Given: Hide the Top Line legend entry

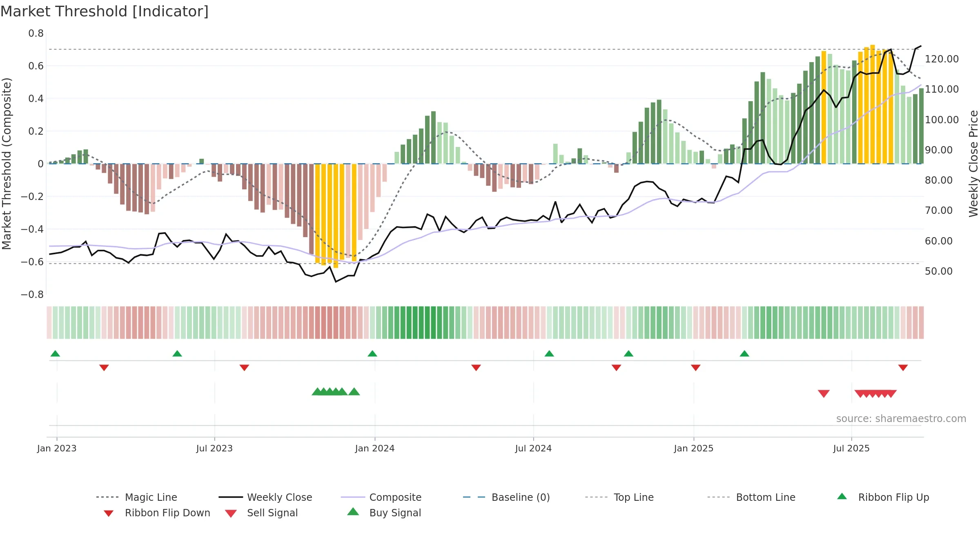Looking at the screenshot, I should point(619,497).
